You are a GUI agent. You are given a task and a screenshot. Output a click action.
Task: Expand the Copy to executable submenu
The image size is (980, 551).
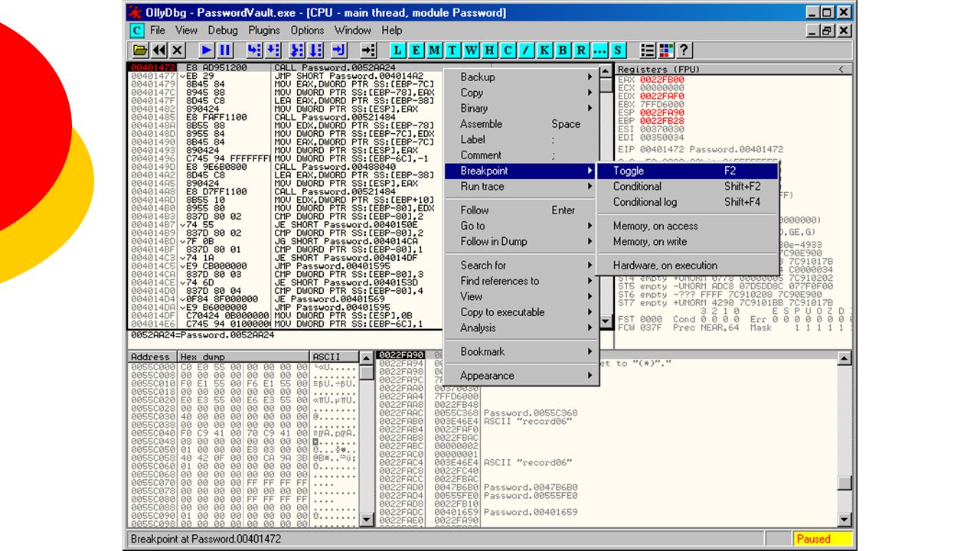click(521, 311)
